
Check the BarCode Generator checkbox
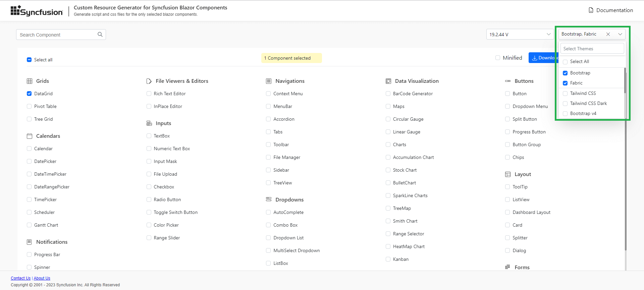pos(388,94)
